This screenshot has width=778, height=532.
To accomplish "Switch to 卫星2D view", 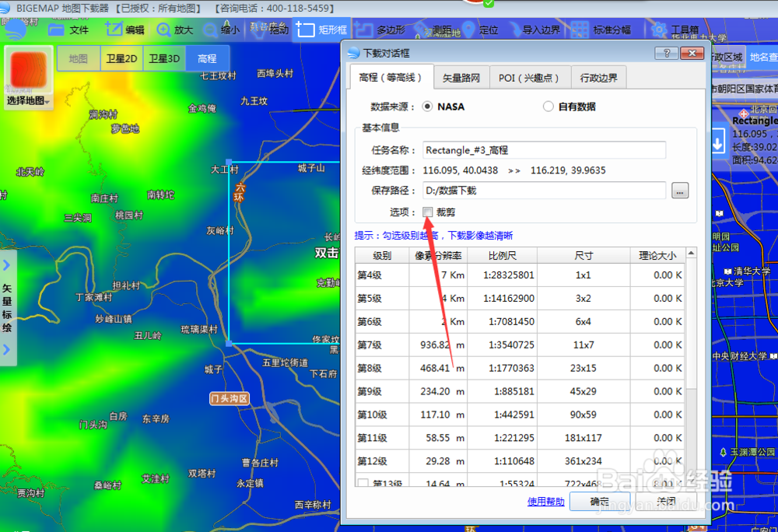I will click(x=121, y=58).
